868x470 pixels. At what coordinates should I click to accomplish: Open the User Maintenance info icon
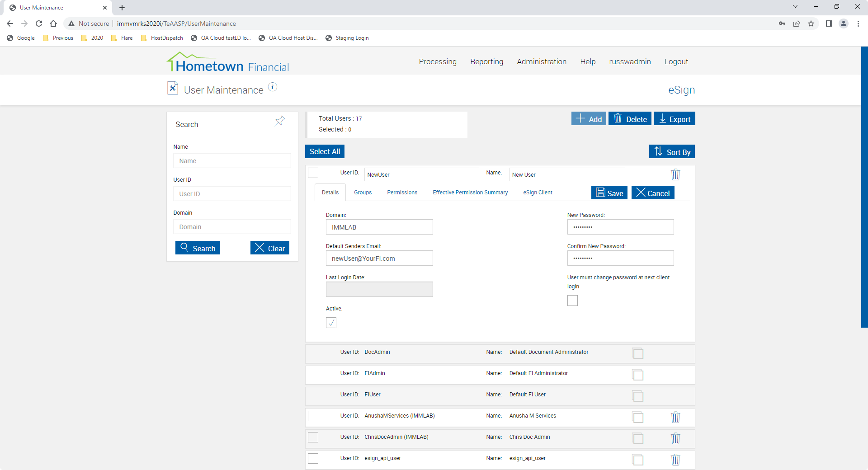pos(273,87)
